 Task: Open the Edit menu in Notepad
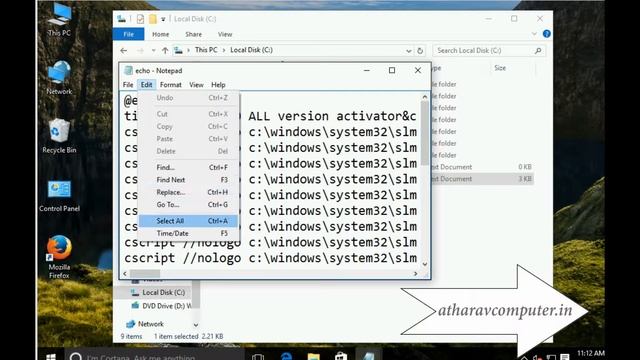147,85
